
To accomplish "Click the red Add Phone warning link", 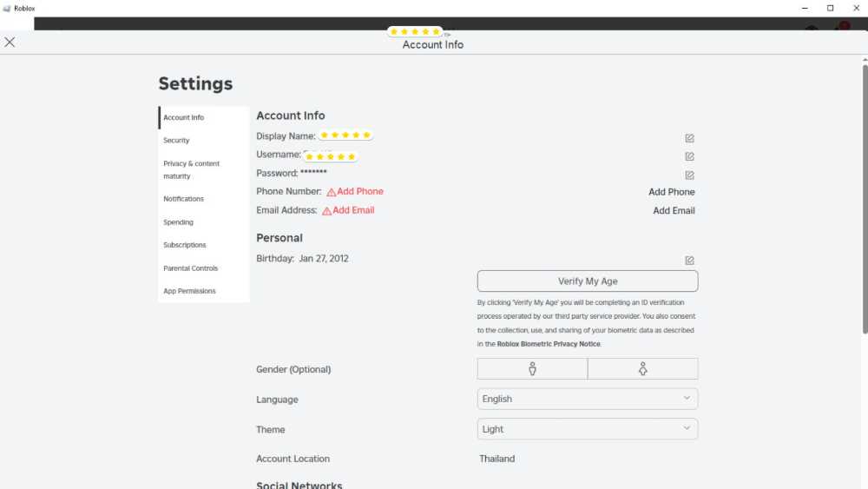I will pyautogui.click(x=360, y=192).
